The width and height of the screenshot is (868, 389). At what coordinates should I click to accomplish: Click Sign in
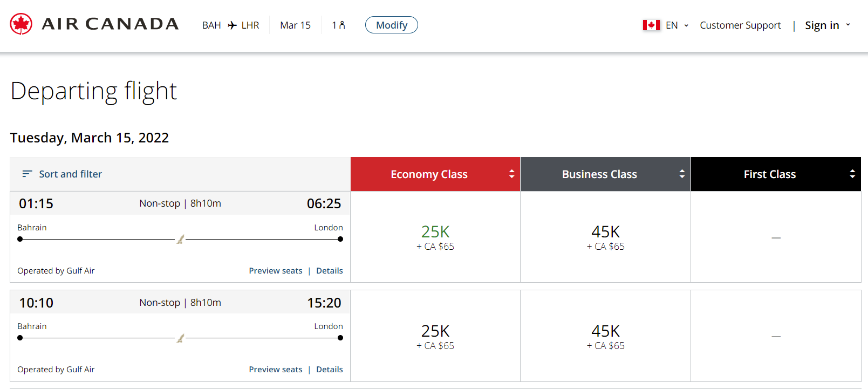click(822, 25)
